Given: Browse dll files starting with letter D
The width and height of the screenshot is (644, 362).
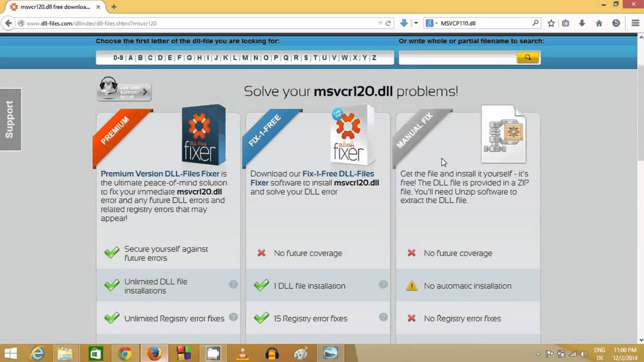Looking at the screenshot, I should tap(160, 58).
